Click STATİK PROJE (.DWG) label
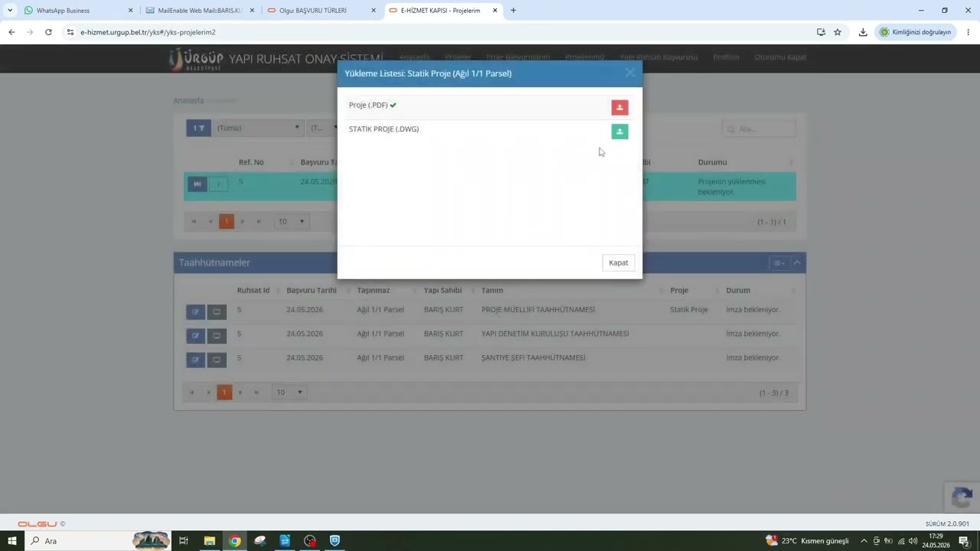The width and height of the screenshot is (980, 551). pyautogui.click(x=384, y=129)
